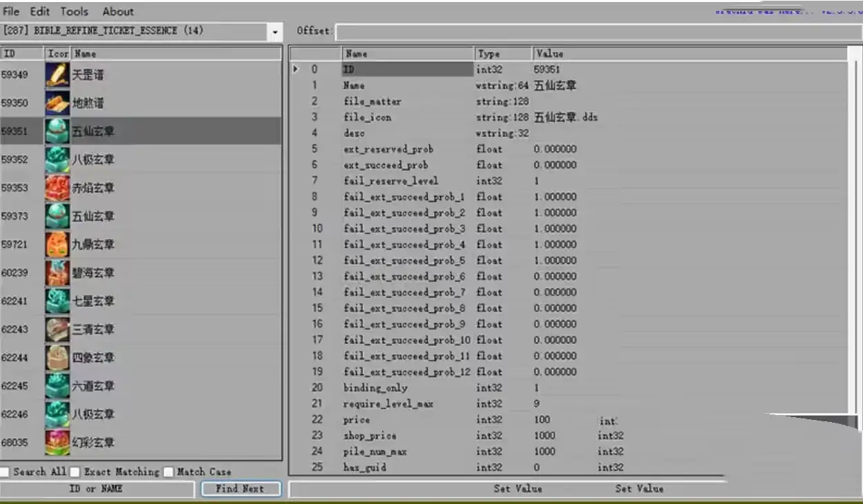Select the name 赤焰玄章 in the list
This screenshot has width=863, height=504.
coord(93,188)
